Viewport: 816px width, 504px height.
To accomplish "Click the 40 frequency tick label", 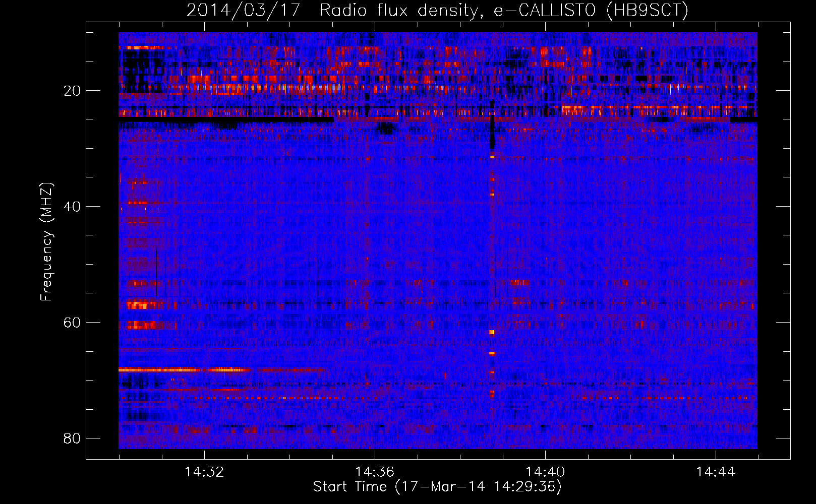I will pyautogui.click(x=72, y=207).
